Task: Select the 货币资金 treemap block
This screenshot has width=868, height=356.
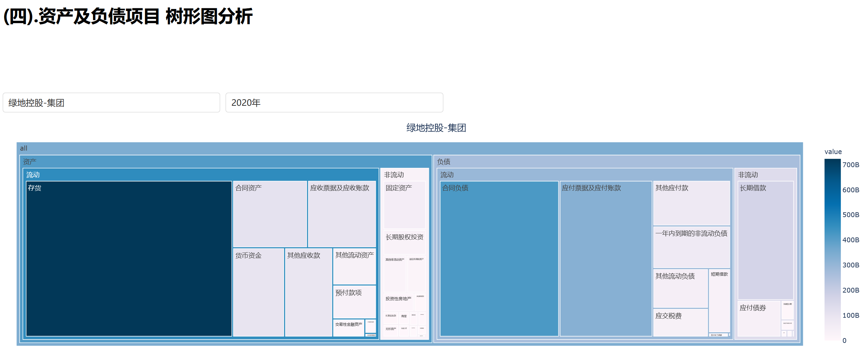Action: coord(258,292)
